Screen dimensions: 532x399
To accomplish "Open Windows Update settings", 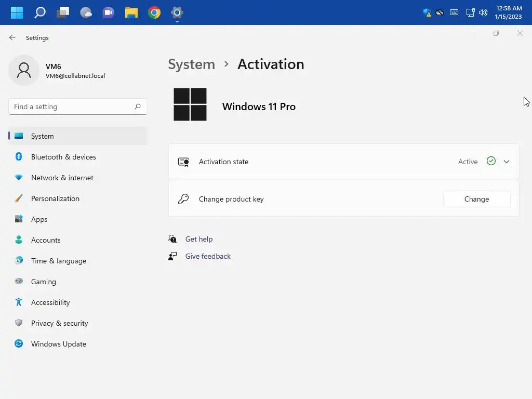I will pyautogui.click(x=78, y=344).
